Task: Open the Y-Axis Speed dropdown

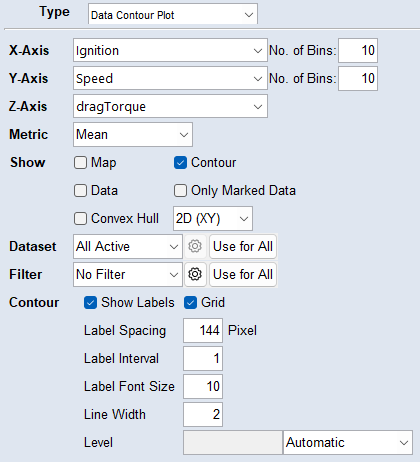Action: coord(170,78)
